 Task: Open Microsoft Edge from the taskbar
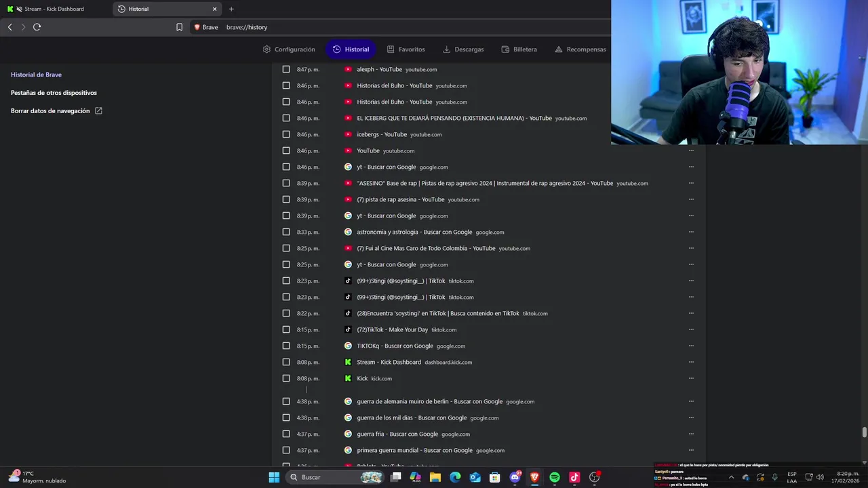click(455, 477)
